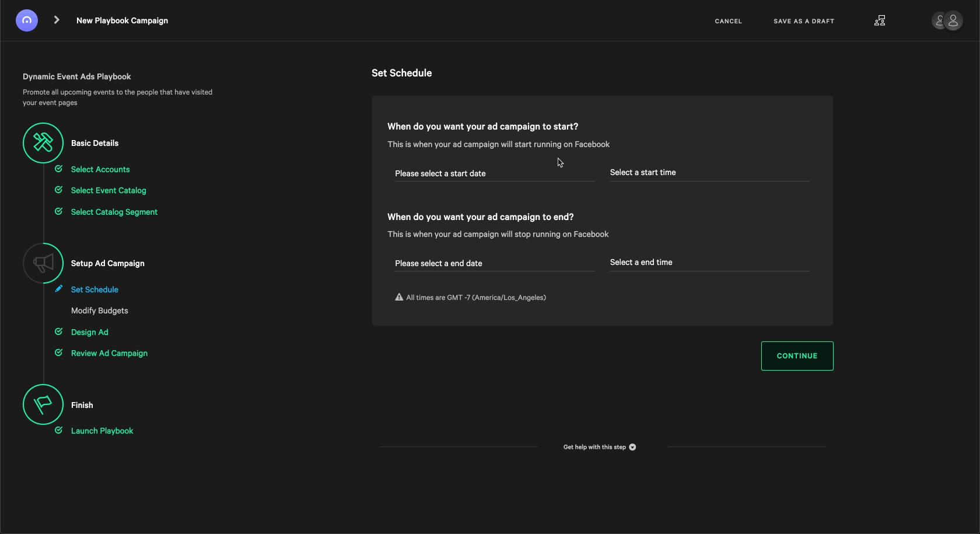Open the organization hierarchy icon
Image resolution: width=980 pixels, height=534 pixels.
click(x=880, y=20)
